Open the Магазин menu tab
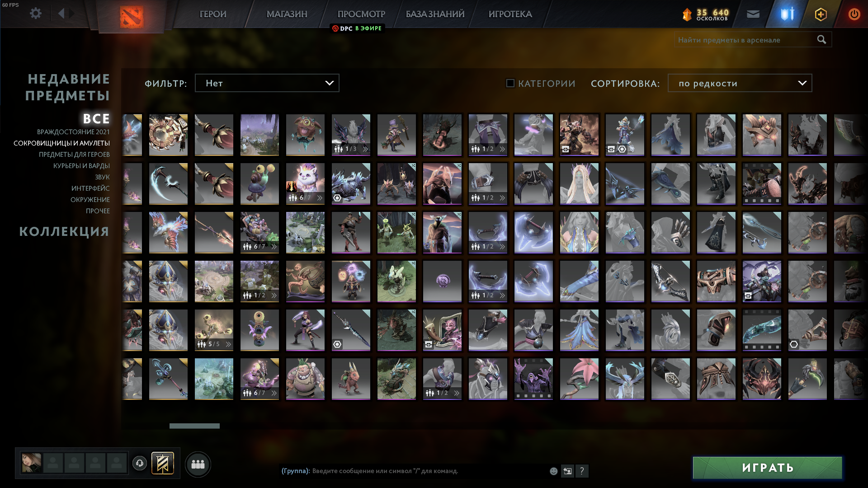The width and height of the screenshot is (868, 488). click(x=287, y=14)
